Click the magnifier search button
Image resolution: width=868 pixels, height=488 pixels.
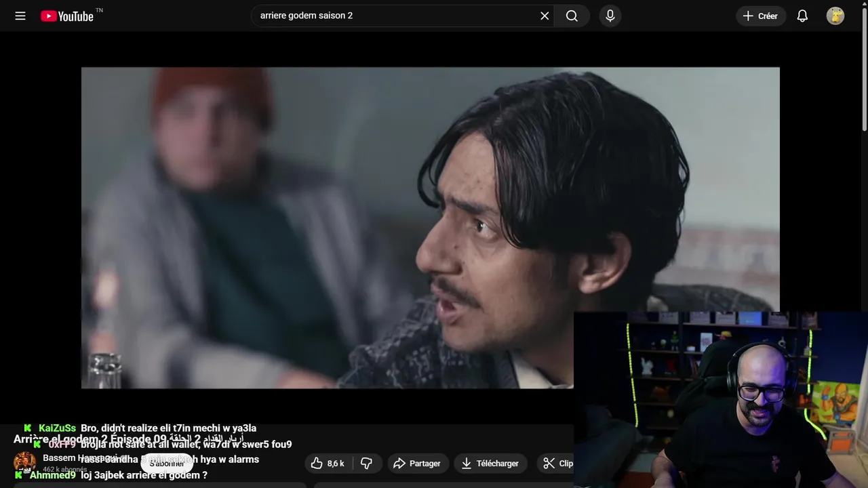click(x=572, y=16)
